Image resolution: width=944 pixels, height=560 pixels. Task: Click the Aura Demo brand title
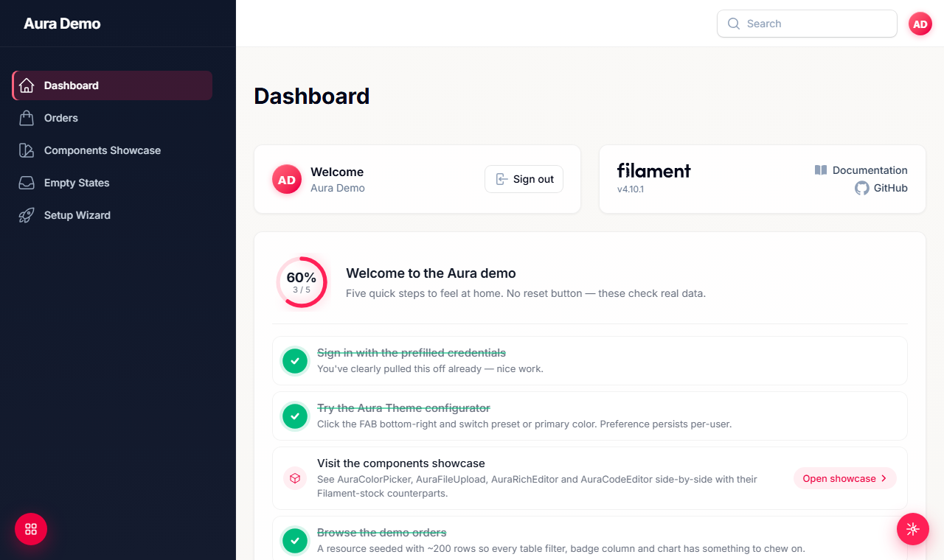62,24
